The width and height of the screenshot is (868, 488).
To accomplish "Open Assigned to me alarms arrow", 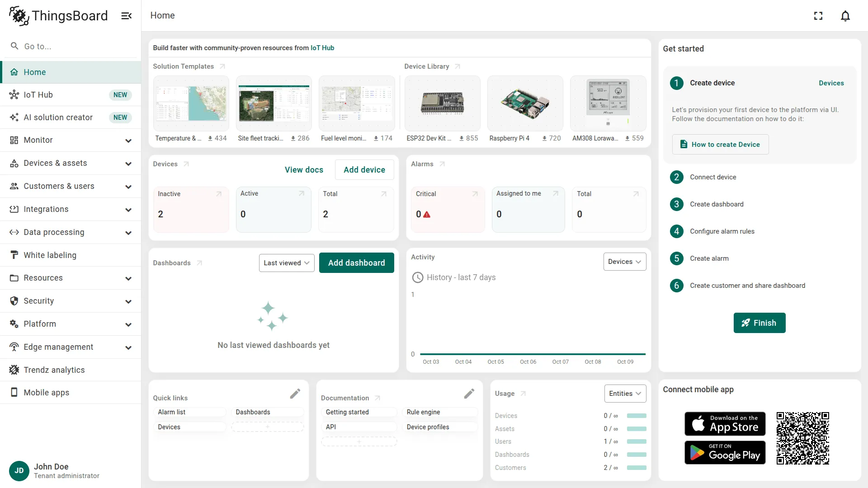I will [556, 193].
